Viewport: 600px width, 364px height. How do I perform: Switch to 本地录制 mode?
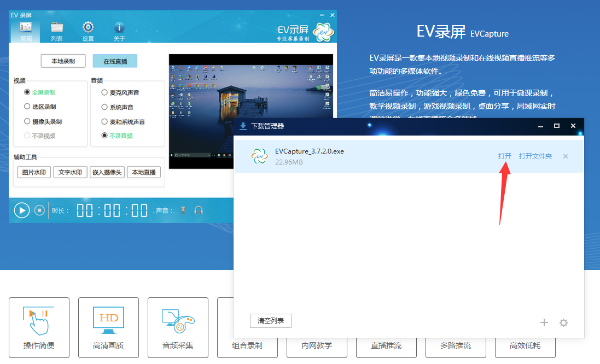63,61
